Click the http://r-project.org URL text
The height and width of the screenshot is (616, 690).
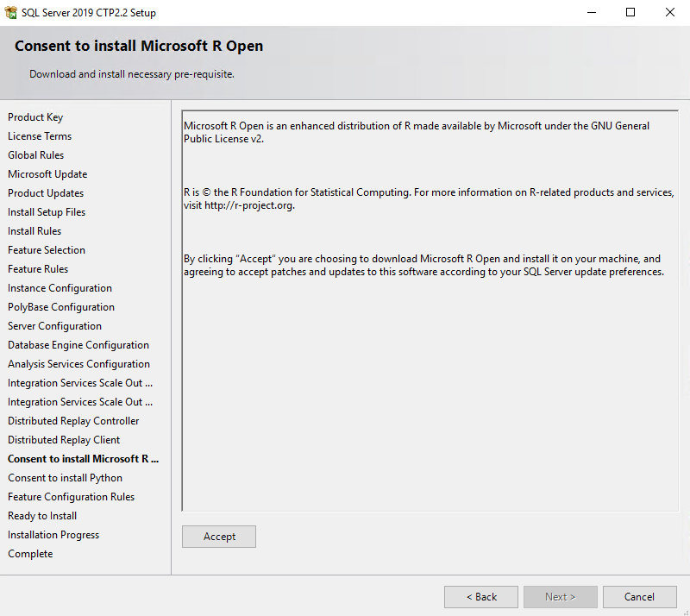coord(248,205)
